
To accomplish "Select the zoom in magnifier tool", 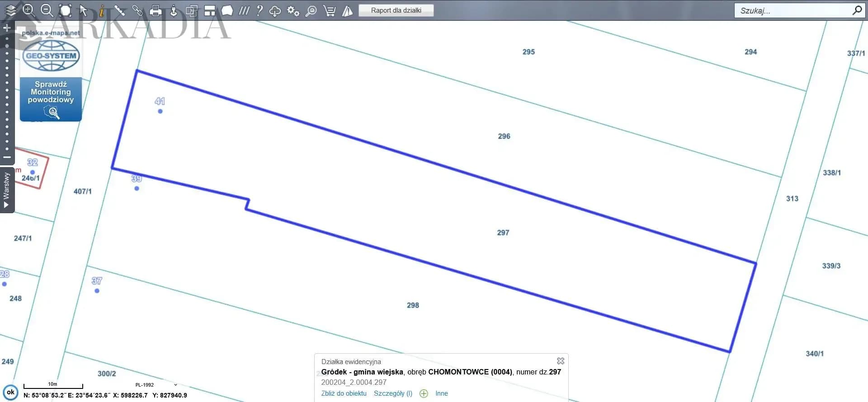I will (x=28, y=10).
